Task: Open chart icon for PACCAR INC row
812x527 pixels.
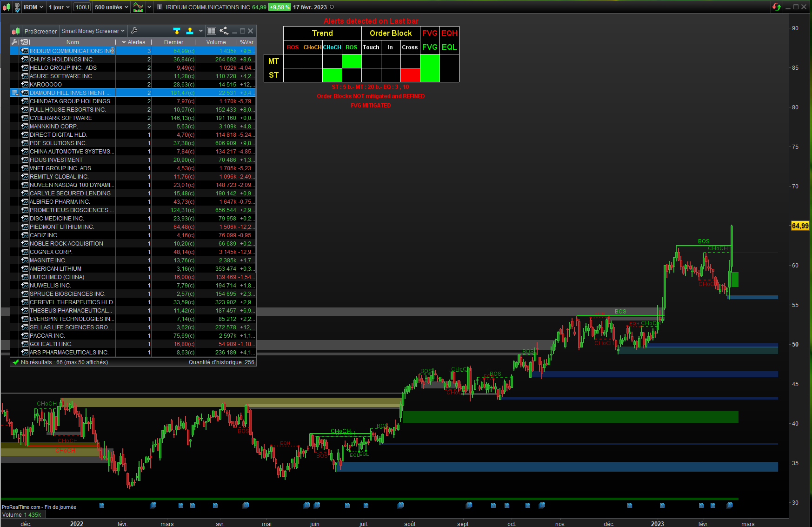Action: coord(25,335)
